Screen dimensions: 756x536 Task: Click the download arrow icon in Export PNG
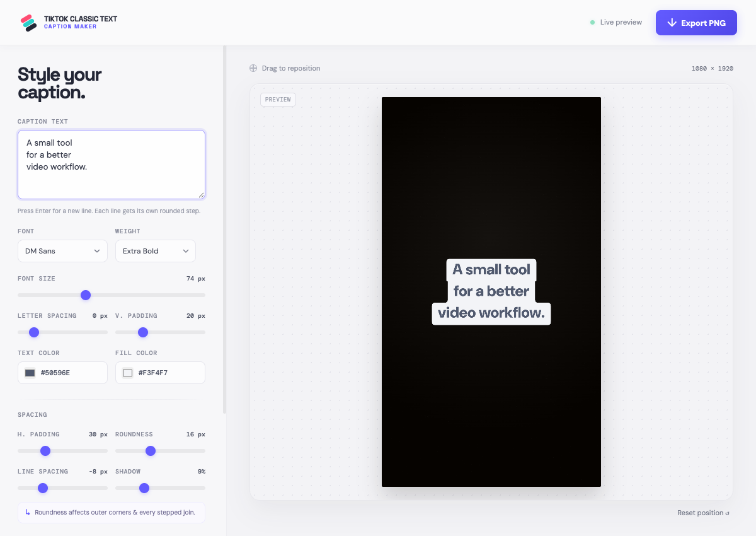click(x=672, y=23)
